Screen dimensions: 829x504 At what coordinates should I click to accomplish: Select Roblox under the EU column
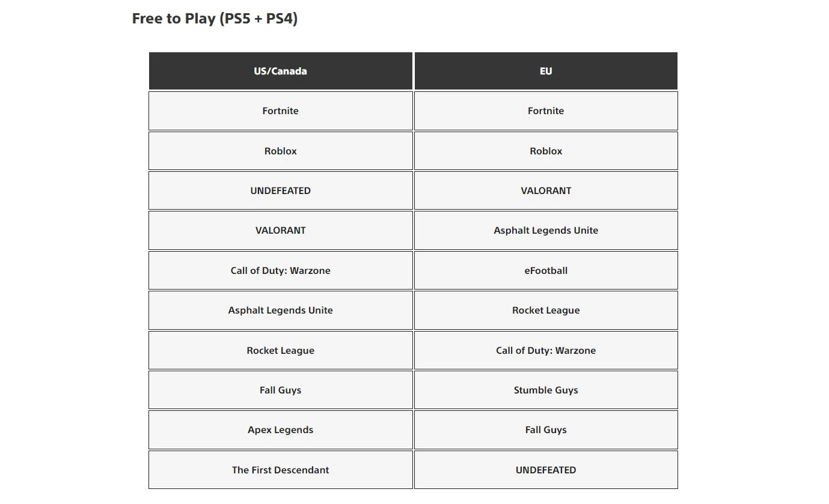[x=545, y=151]
